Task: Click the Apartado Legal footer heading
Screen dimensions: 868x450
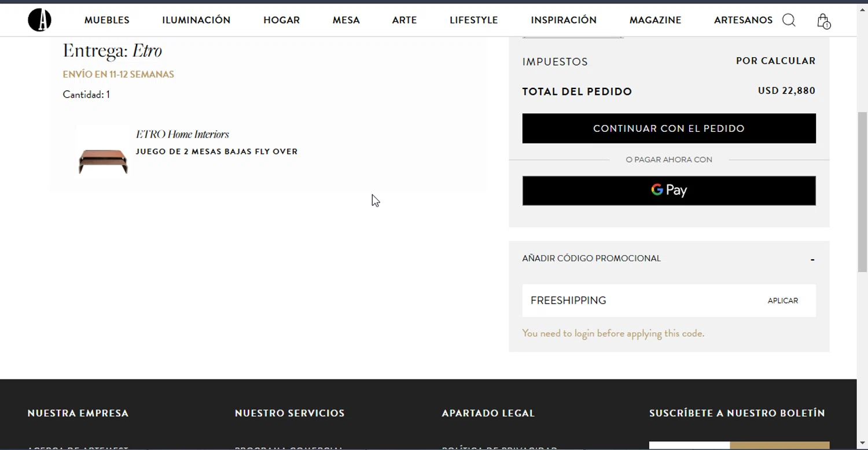Action: pyautogui.click(x=488, y=413)
